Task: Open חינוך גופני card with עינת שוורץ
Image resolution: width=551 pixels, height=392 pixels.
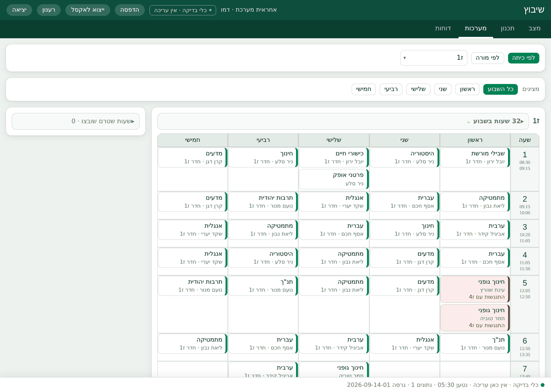Action: 475,289
